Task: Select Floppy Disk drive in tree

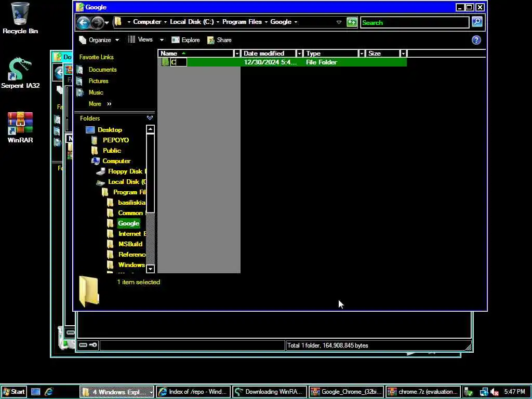Action: 127,171
